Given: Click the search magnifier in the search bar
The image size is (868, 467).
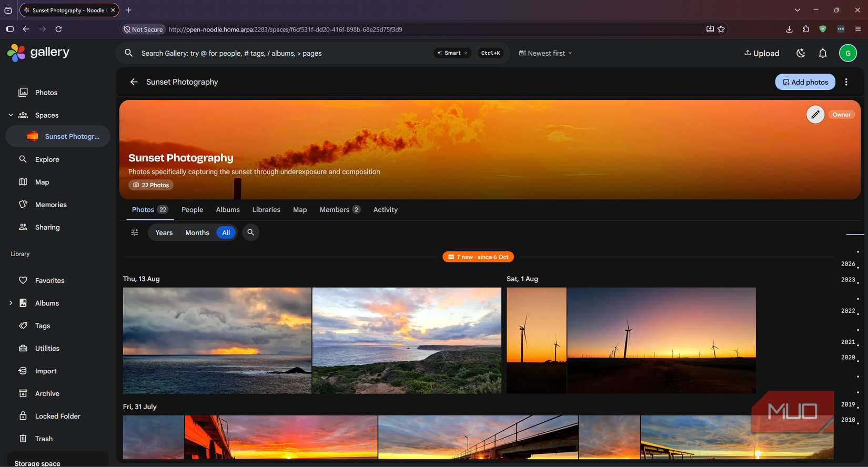Looking at the screenshot, I should pos(128,53).
